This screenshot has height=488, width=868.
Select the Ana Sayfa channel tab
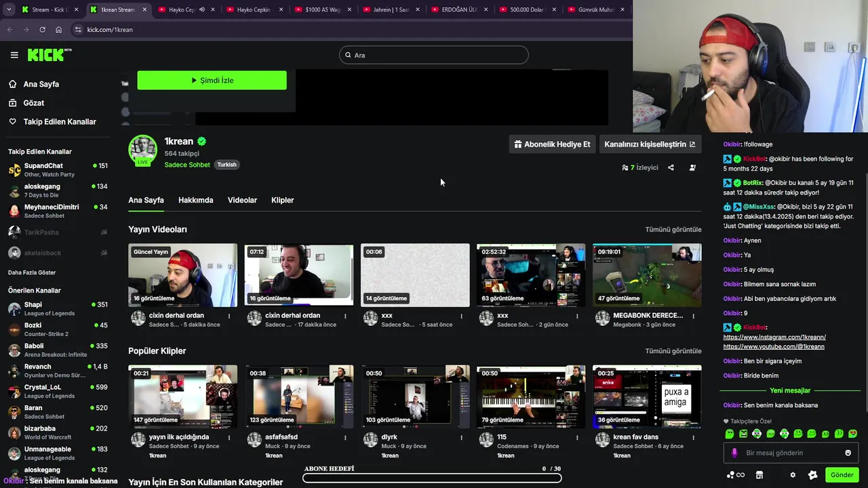(146, 201)
